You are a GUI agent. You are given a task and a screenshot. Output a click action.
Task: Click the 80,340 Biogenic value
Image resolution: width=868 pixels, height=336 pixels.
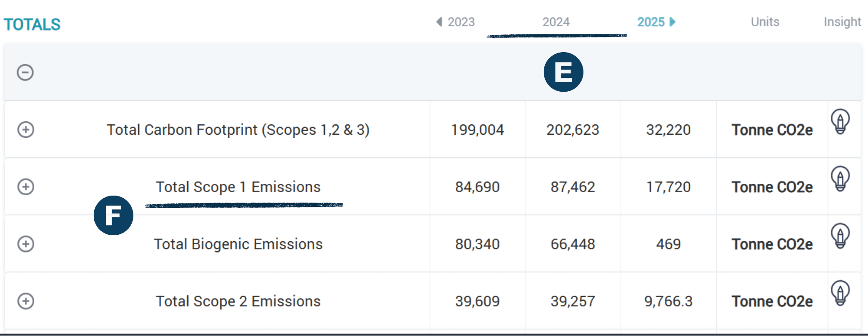477,244
